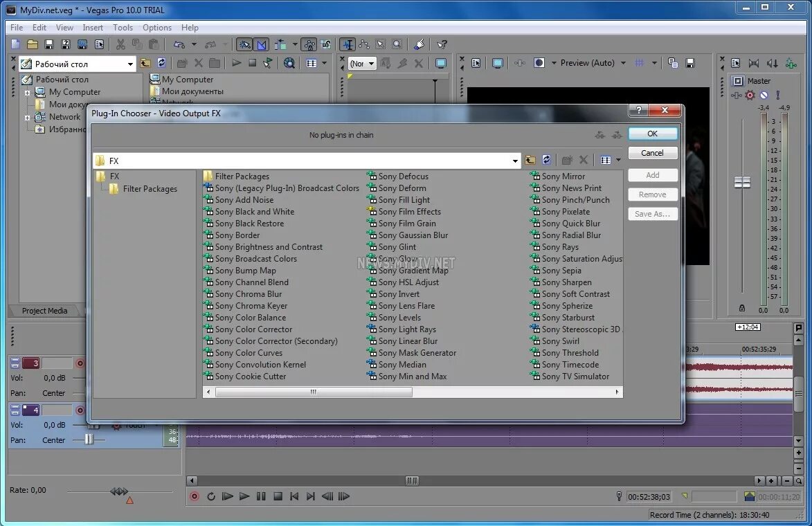812x526 pixels.
Task: Click Explorer Up One Level icon
Action: 145,63
